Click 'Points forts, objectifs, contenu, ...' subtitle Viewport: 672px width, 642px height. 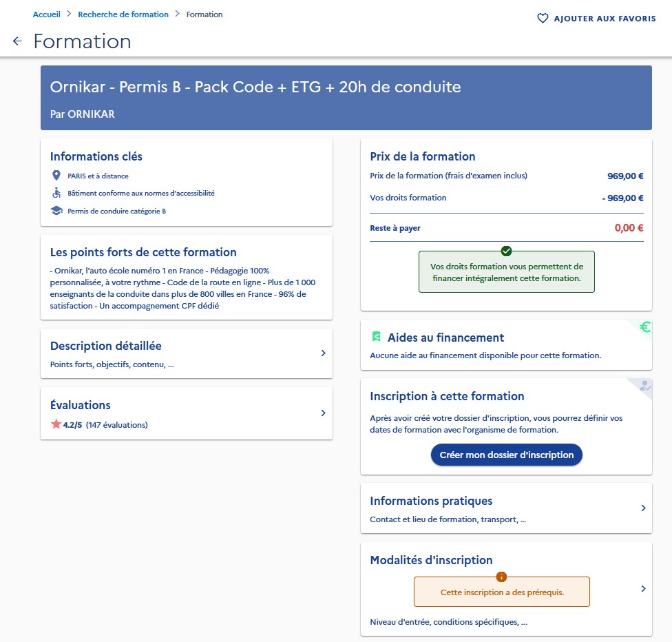point(112,364)
